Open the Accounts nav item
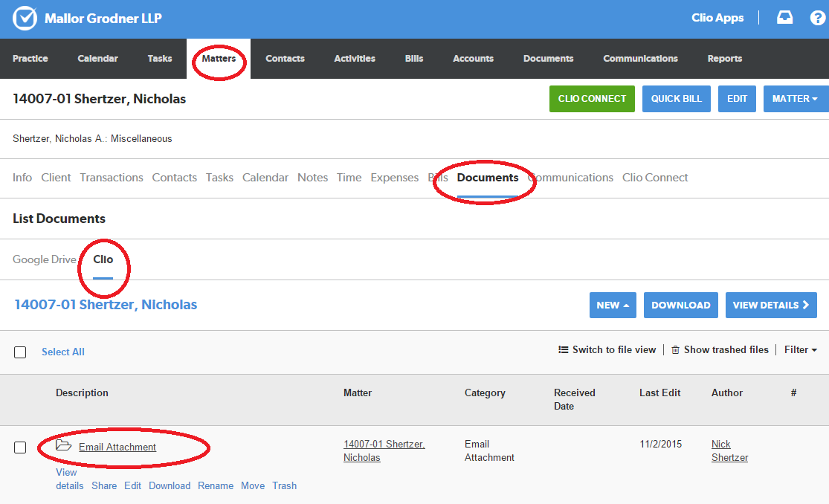The width and height of the screenshot is (829, 504). [473, 59]
